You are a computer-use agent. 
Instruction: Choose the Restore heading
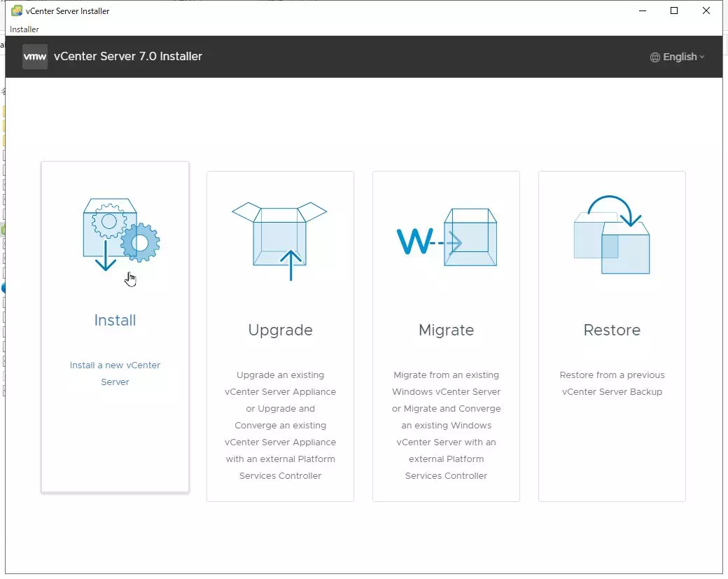point(612,330)
